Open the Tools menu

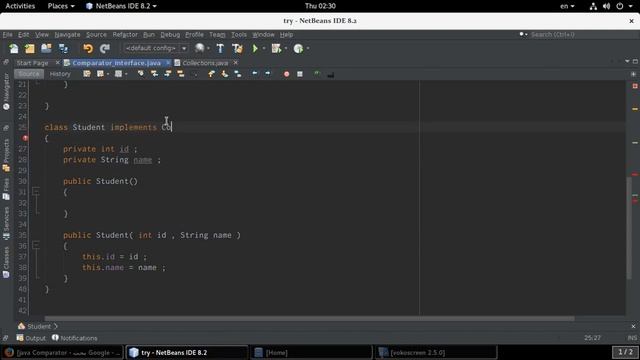point(239,35)
